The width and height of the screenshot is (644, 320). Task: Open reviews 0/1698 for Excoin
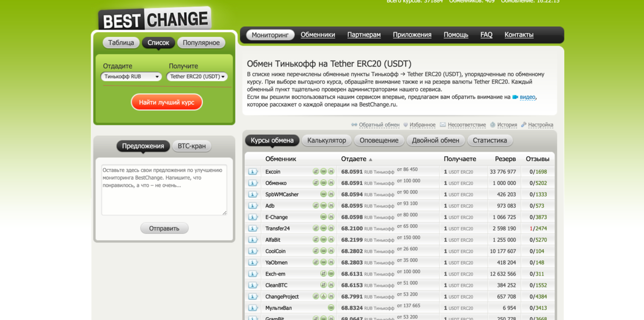tap(538, 172)
